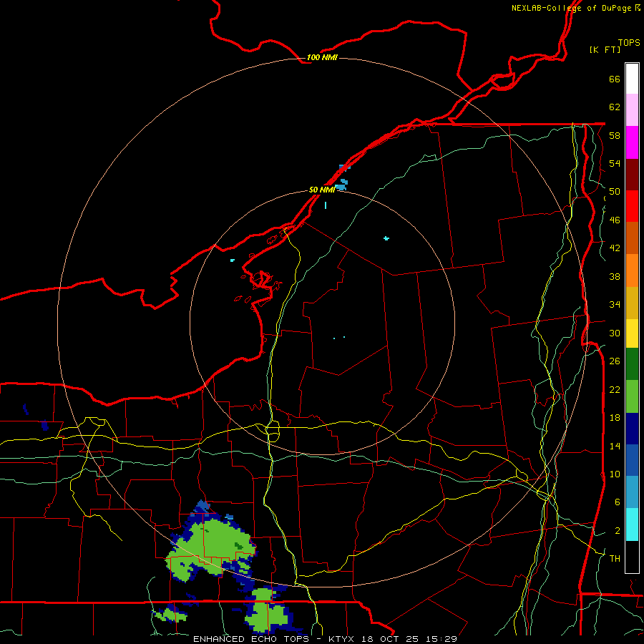Pick the dark orange legend swatch
Image resolution: width=644 pixels, height=644 pixels.
[632, 238]
